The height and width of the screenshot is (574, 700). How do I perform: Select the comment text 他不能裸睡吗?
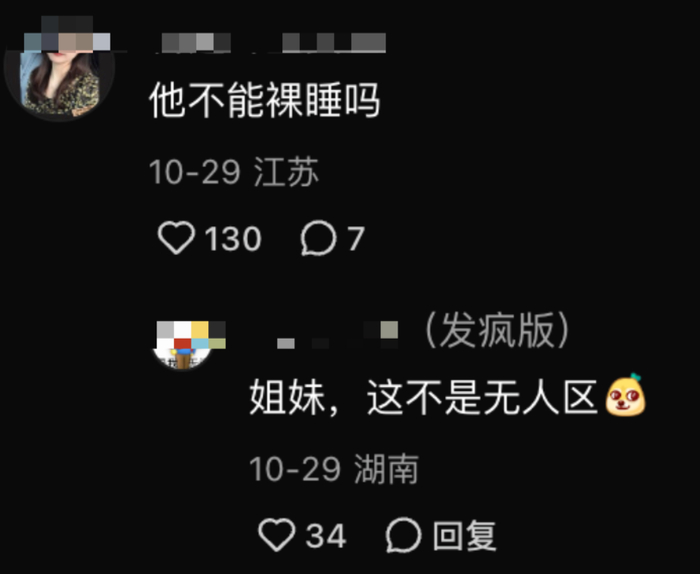coord(265,100)
